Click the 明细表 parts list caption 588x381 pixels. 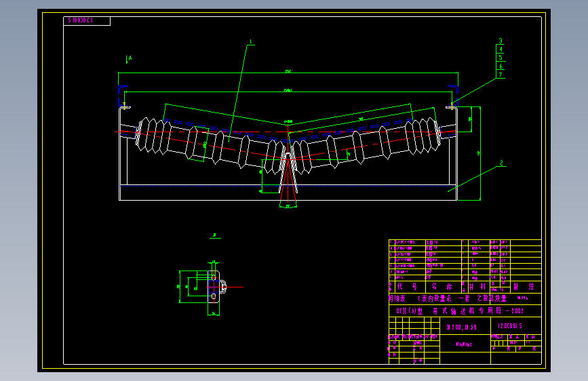[397, 298]
